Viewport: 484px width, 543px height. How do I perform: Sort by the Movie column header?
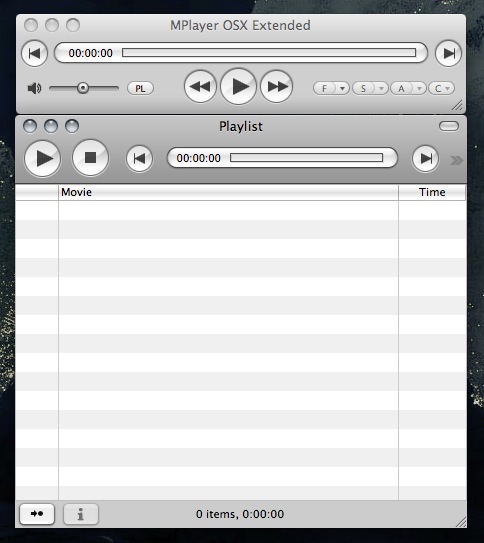pyautogui.click(x=228, y=192)
